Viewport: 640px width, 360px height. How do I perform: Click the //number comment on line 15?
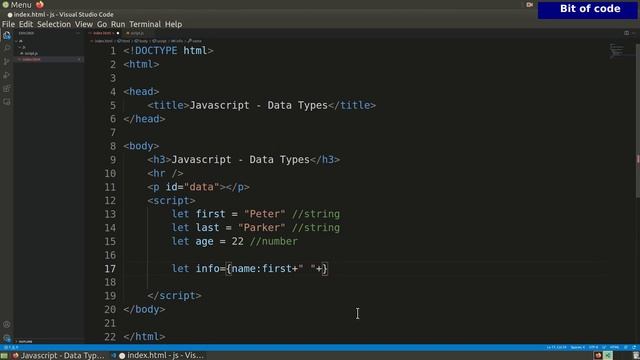click(x=274, y=241)
